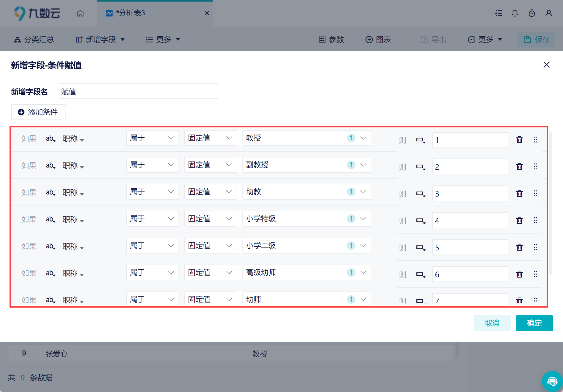Cancel dialog with 取消 button
The image size is (563, 392).
[492, 323]
